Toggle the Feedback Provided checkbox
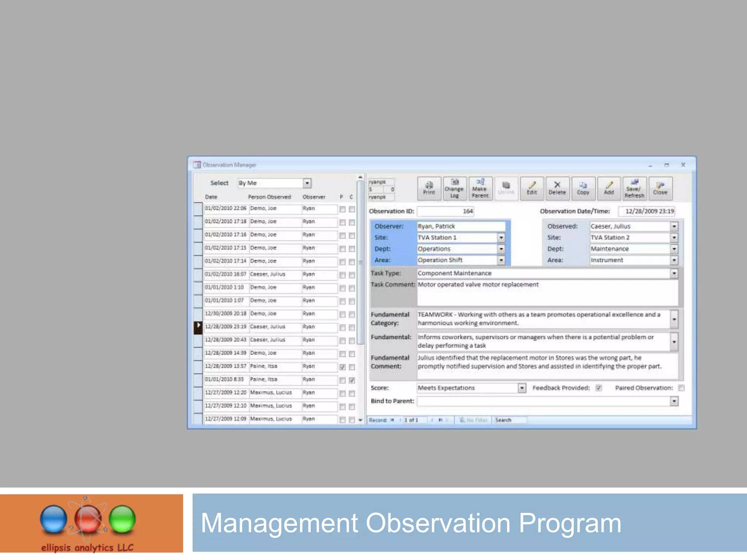Image resolution: width=747 pixels, height=560 pixels. coord(599,388)
